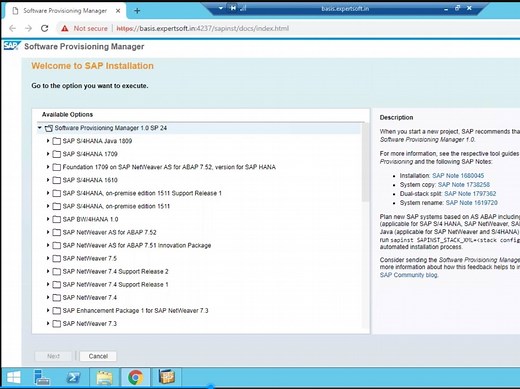Screen dimensions: 520x389
Task: Open SAP Note 1738258 link
Action: click(464, 185)
